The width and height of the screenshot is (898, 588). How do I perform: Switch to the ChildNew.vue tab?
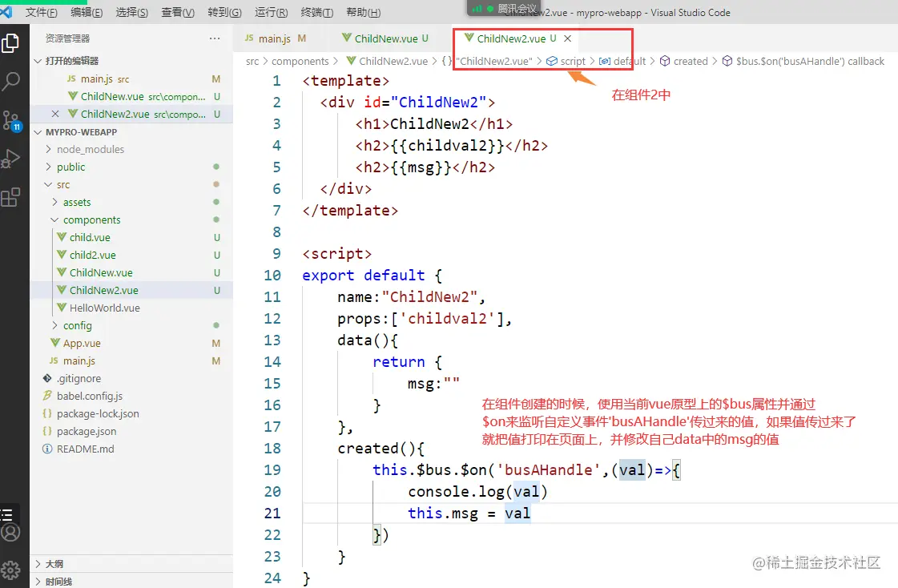385,38
